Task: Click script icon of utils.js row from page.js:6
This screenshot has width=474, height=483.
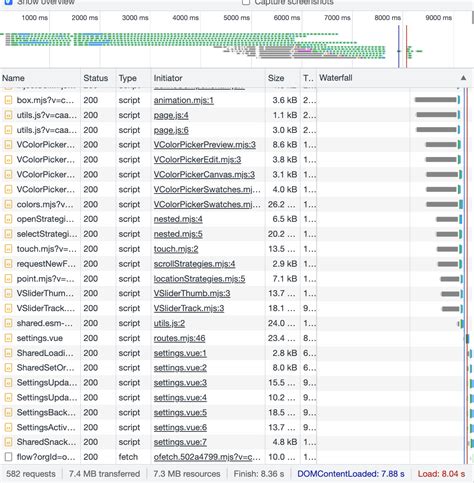Action: [8, 130]
